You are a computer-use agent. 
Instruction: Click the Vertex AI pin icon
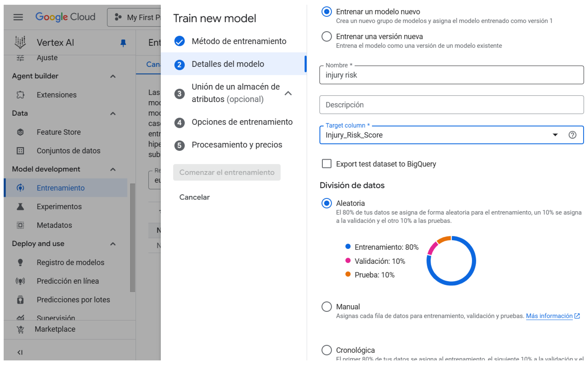(x=123, y=43)
